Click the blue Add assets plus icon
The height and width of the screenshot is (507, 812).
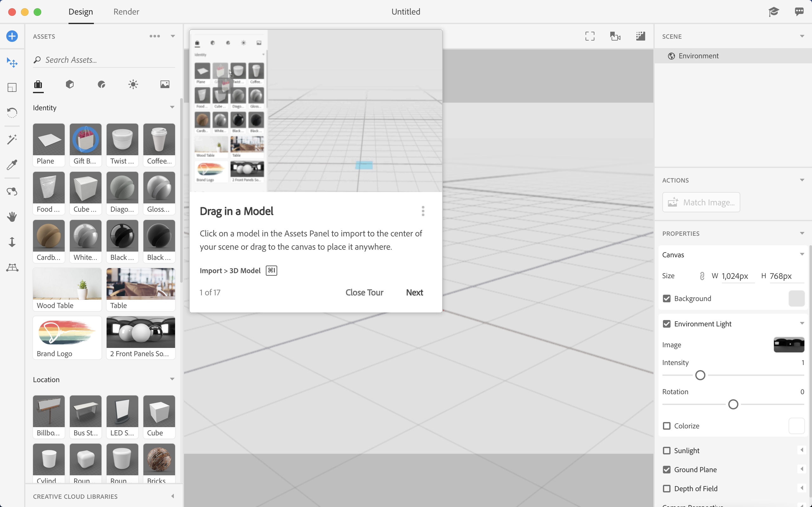click(x=12, y=36)
